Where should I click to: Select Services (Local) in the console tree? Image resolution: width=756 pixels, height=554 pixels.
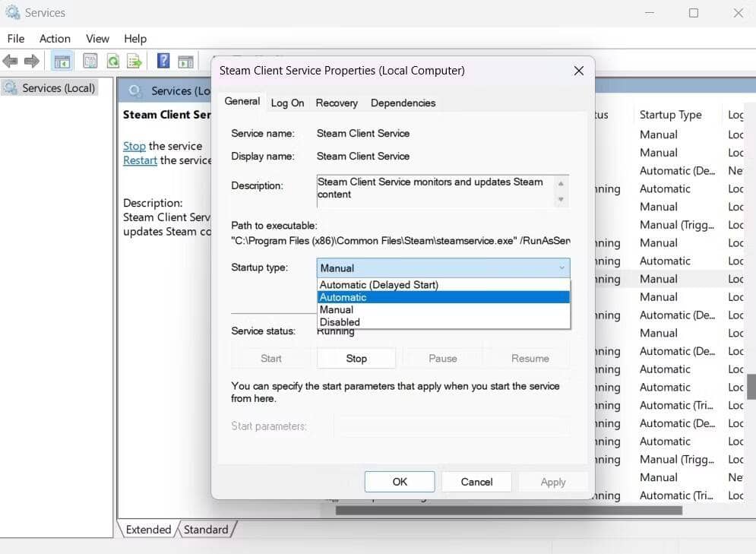coord(59,88)
